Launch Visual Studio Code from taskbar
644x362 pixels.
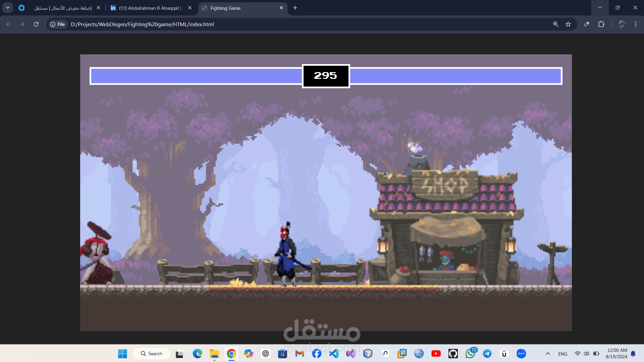click(x=334, y=354)
